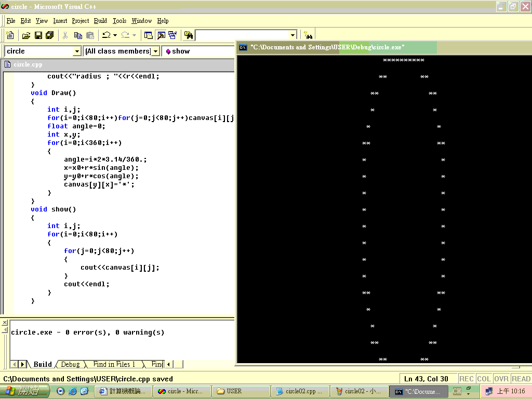
Task: Click the Copy icon in the toolbar
Action: click(x=78, y=35)
